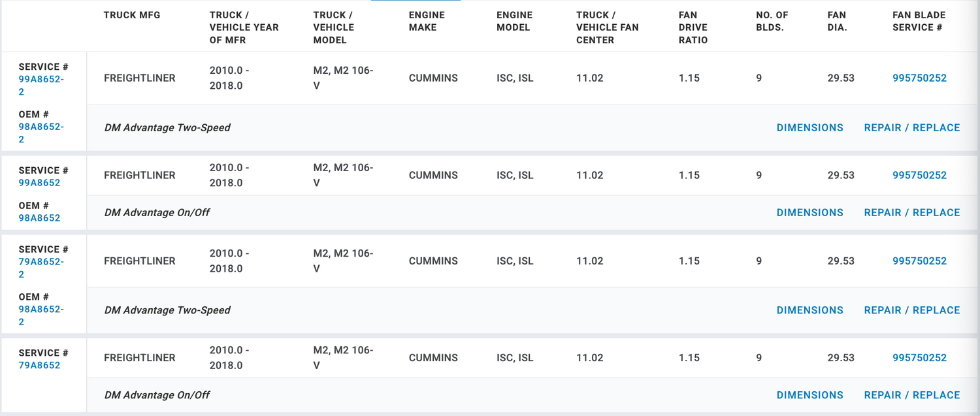This screenshot has width=980, height=416.
Task: Open service number 99A8652 link
Action: [39, 183]
